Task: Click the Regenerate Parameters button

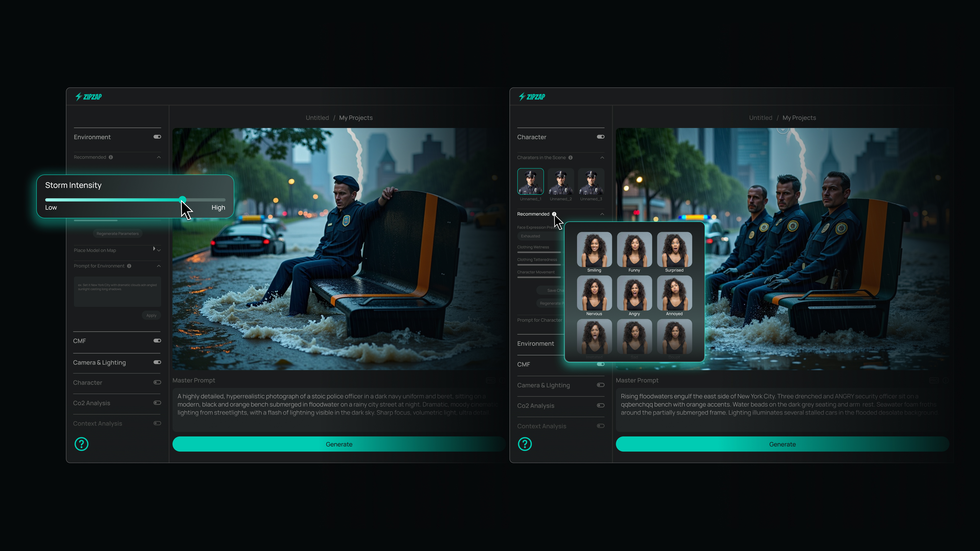Action: click(x=118, y=233)
